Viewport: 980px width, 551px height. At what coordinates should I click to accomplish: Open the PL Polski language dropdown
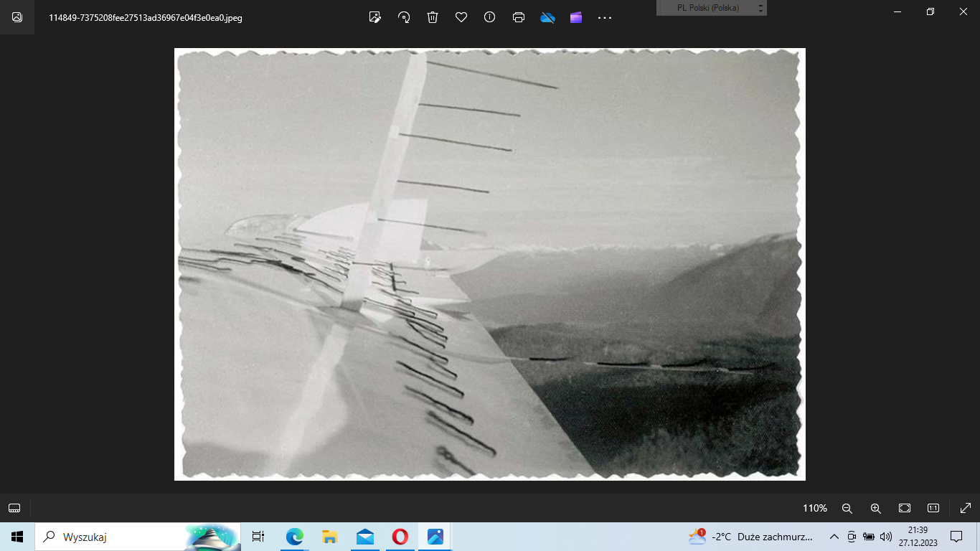tap(712, 8)
